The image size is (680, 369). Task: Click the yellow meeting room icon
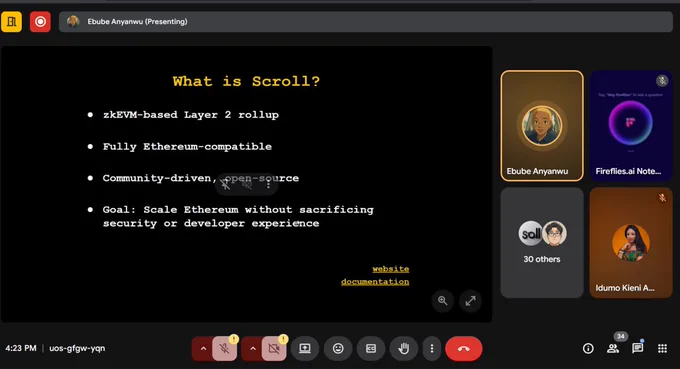point(11,22)
